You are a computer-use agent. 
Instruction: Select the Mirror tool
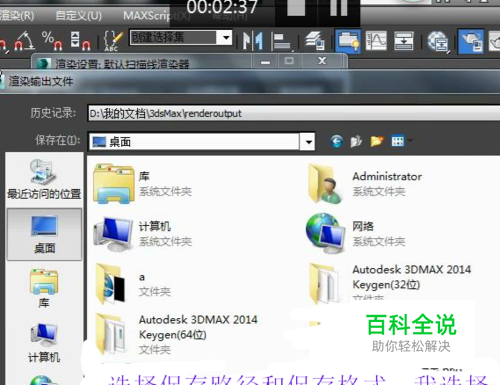[252, 41]
